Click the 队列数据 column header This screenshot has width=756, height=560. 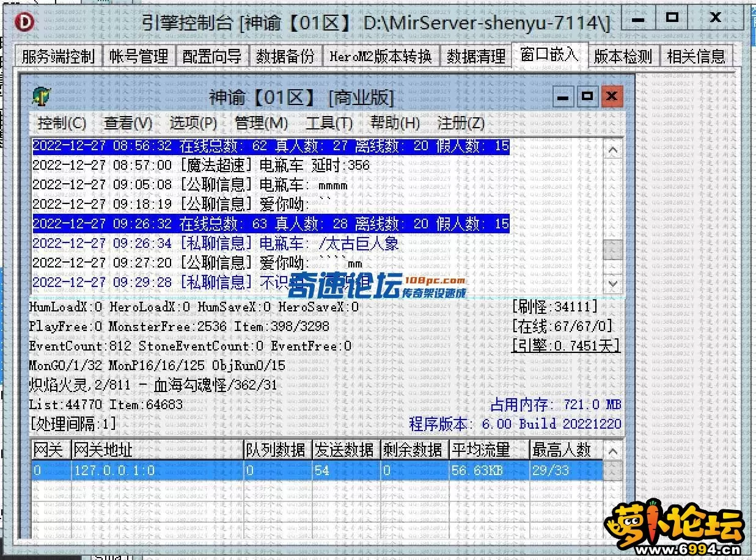coord(277,451)
